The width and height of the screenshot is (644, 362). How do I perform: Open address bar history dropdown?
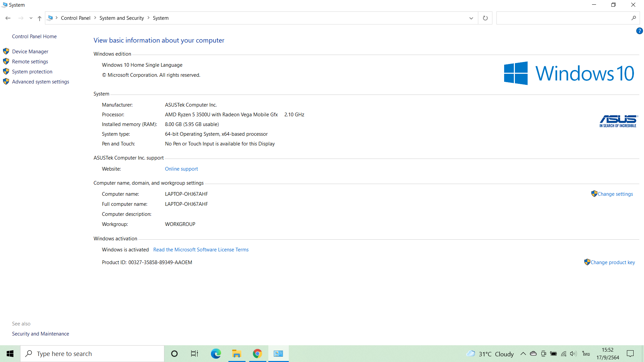[471, 18]
